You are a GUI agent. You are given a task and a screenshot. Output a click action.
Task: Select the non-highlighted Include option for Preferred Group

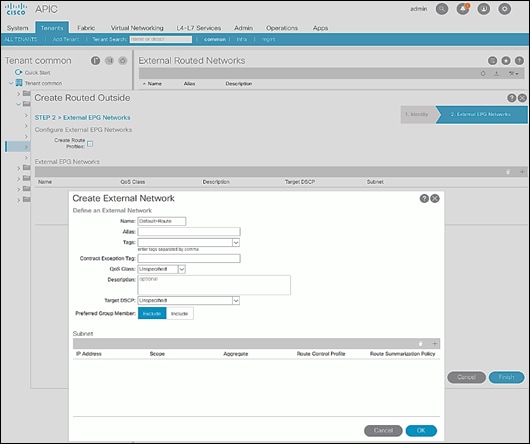click(x=179, y=314)
